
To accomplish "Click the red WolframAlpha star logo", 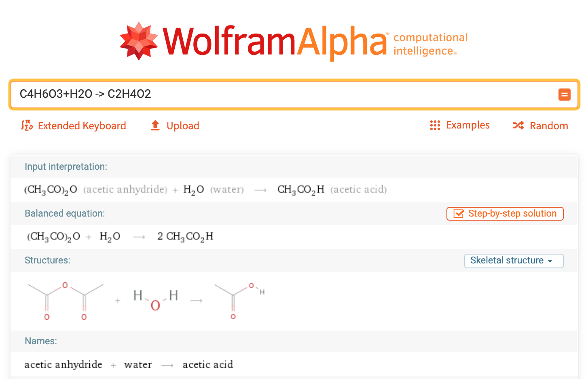I will (x=139, y=41).
